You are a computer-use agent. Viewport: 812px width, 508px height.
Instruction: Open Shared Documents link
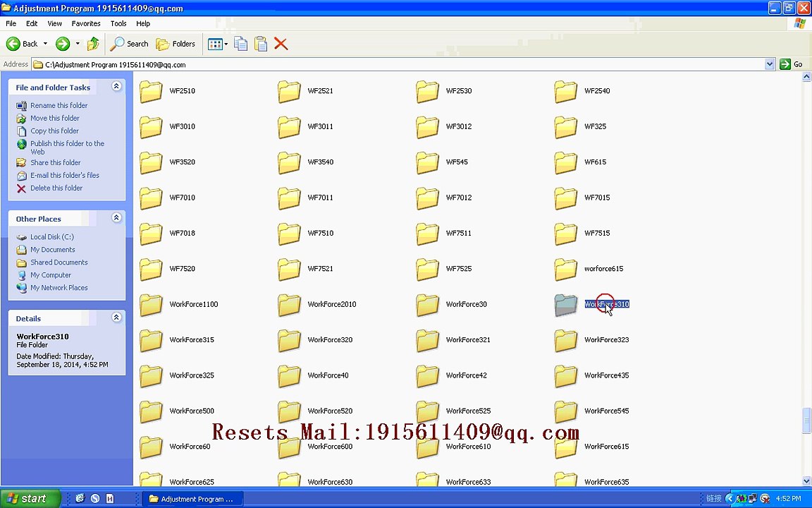tap(59, 262)
